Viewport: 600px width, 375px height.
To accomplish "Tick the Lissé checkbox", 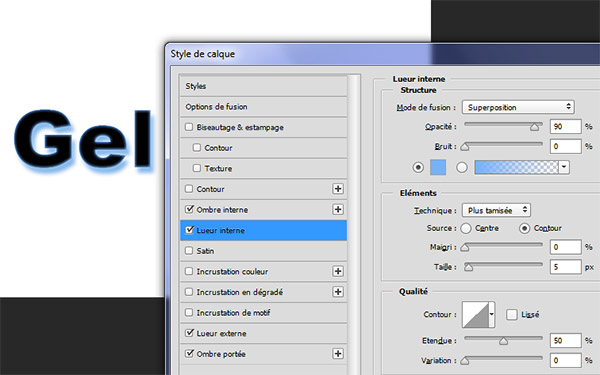I will 511,315.
